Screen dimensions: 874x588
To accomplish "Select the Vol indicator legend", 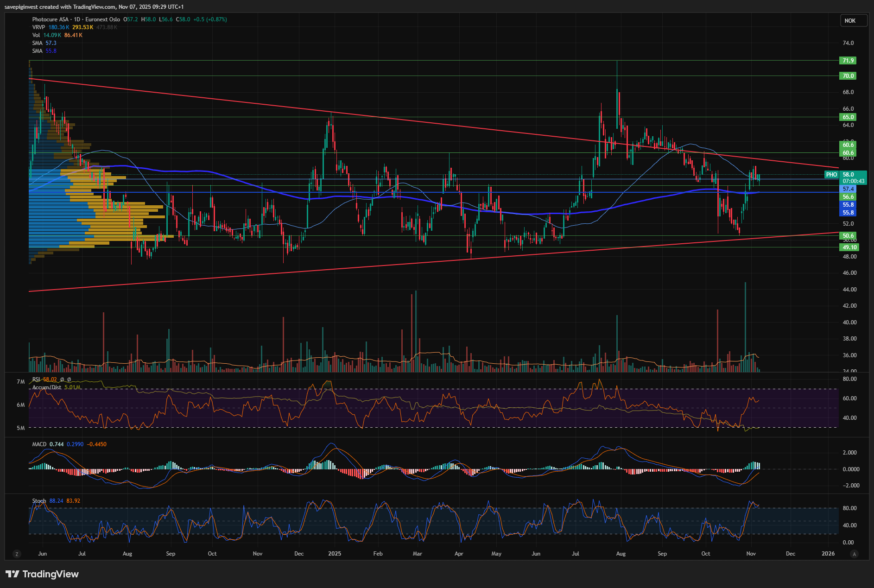I will [x=36, y=35].
